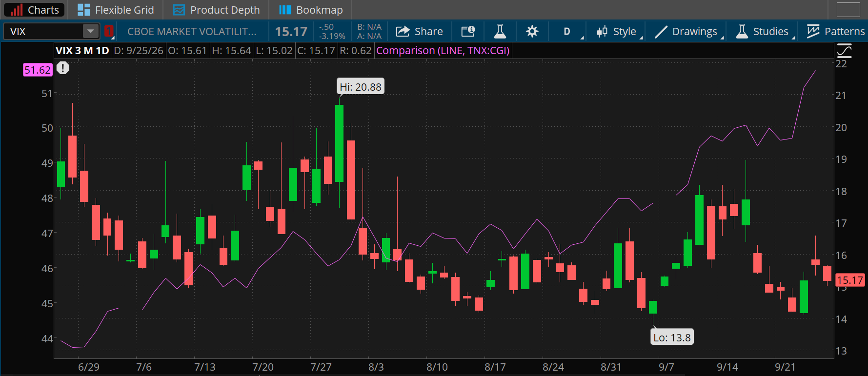Viewport: 868px width, 376px height.
Task: Click the net change -.50 -3.19% field
Action: pyautogui.click(x=332, y=32)
